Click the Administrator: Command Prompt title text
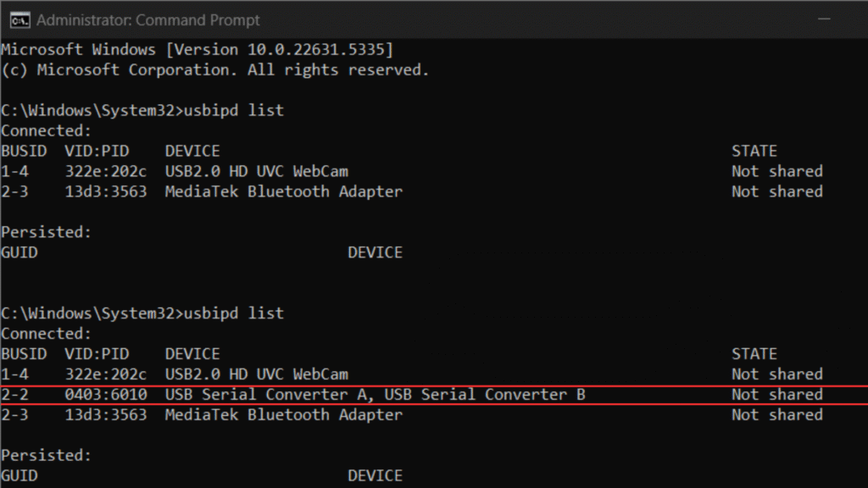This screenshot has width=868, height=488. [x=147, y=20]
